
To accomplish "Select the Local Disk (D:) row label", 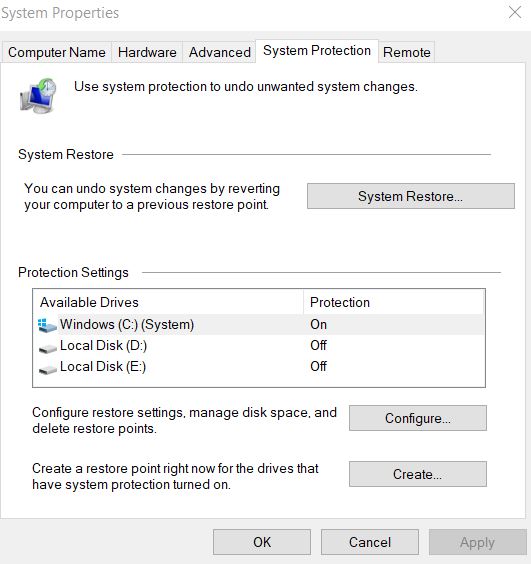I will click(x=103, y=346).
